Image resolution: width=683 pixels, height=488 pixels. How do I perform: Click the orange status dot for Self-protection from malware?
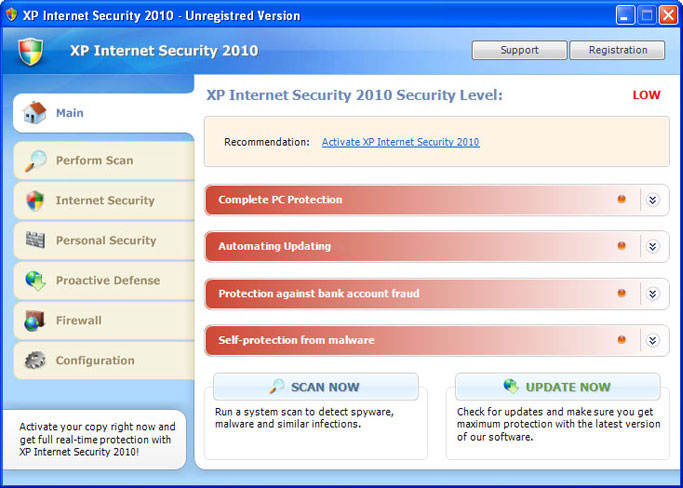click(621, 339)
